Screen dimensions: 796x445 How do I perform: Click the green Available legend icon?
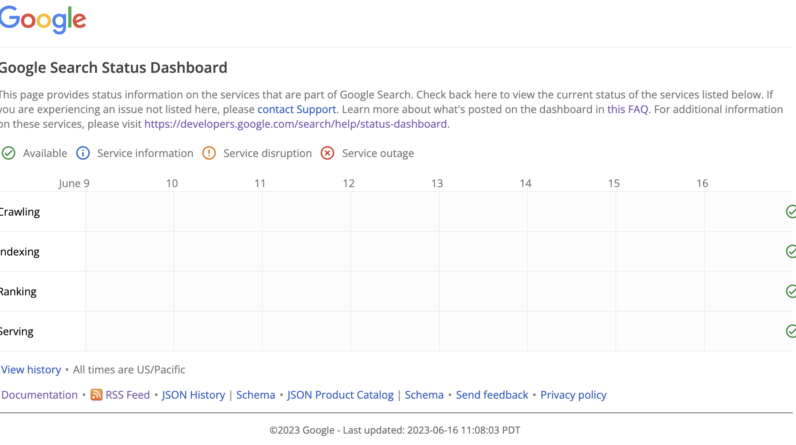click(9, 153)
